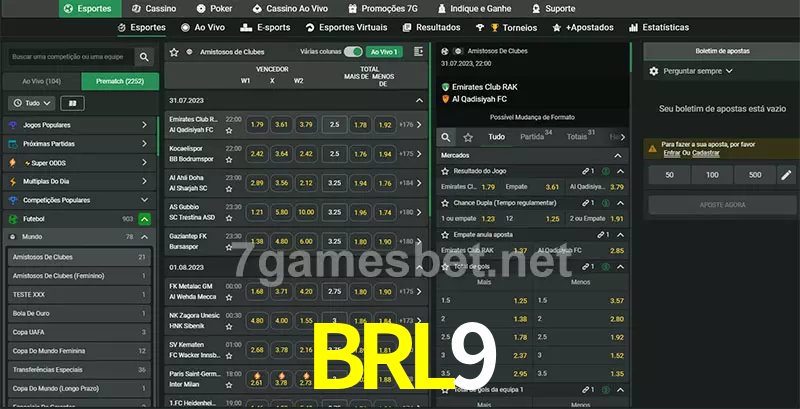The height and width of the screenshot is (409, 800).
Task: Favorite the Kocaelispor vs BB Bodrumspor match
Action: pyautogui.click(x=229, y=160)
